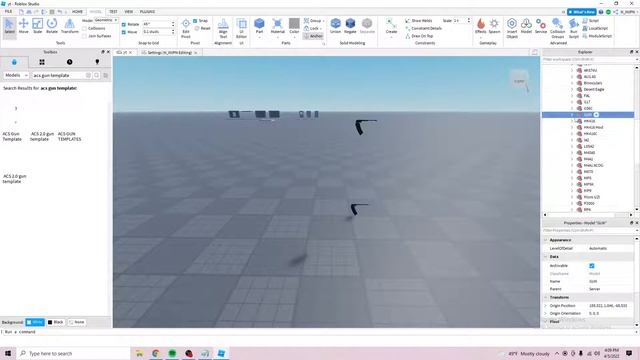This screenshot has height=360, width=640.
Task: Open the Toolbox Creations bulb icon
Action: [x=97, y=62]
